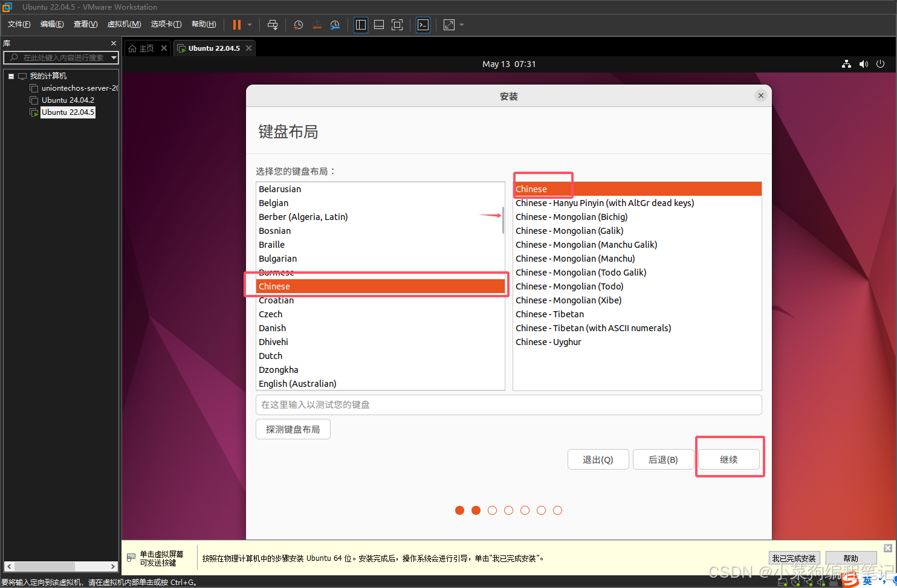Screen dimensions: 897x588
Task: Close the 安装 installer window
Action: 761,95
